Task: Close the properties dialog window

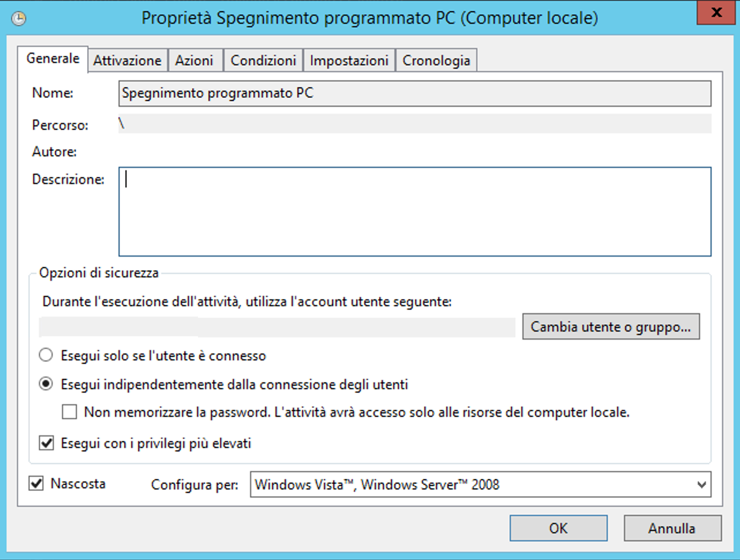Action: click(x=716, y=13)
